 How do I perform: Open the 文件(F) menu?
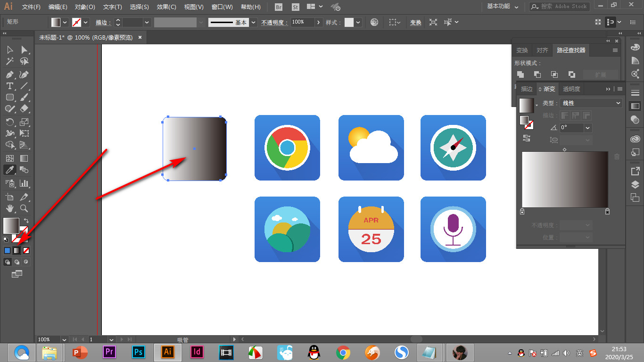31,7
